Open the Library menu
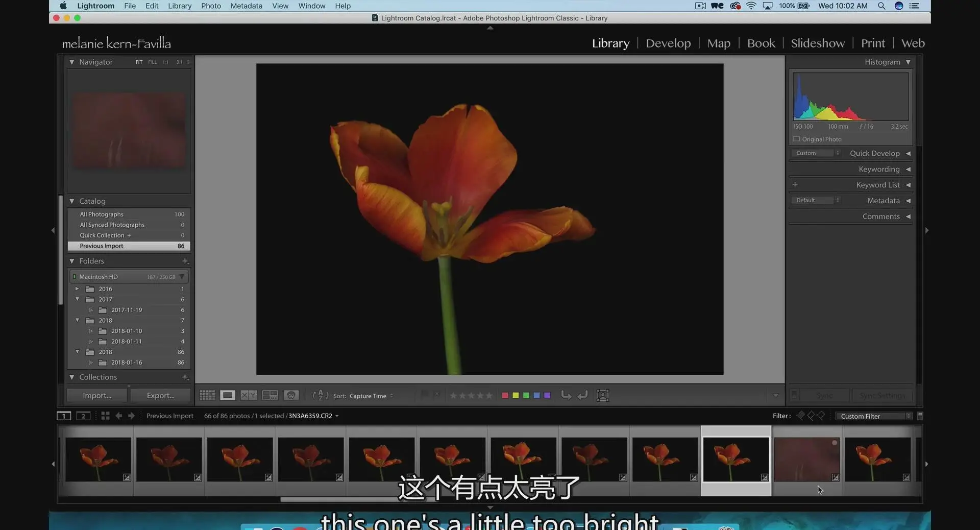Screen dimensions: 980x530 180,6
